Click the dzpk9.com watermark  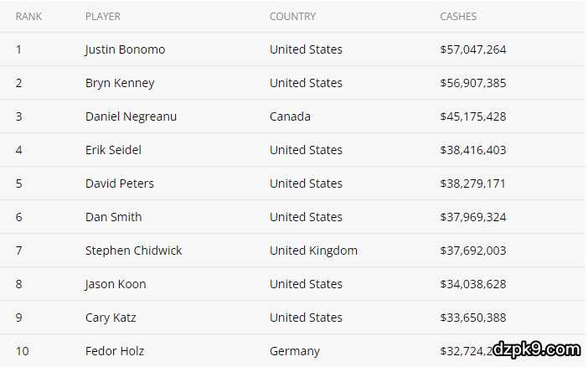536,349
